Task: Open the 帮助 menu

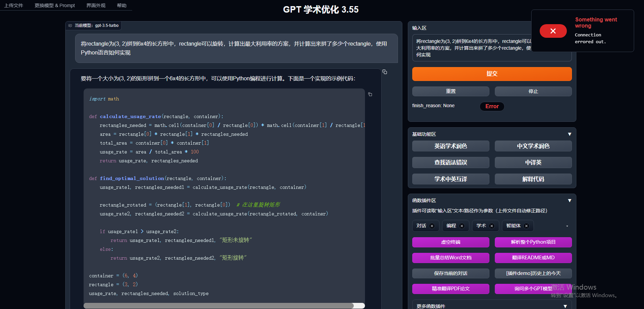Action: [x=122, y=5]
